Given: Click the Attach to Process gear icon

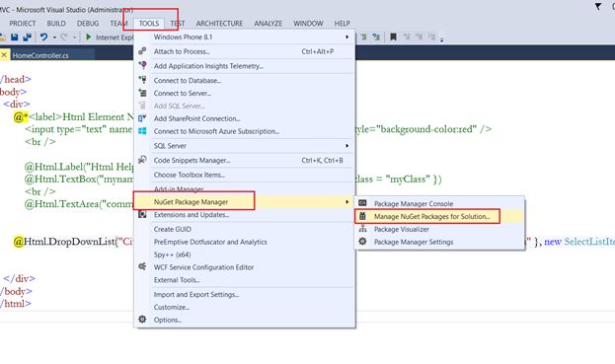Looking at the screenshot, I should pos(142,51).
